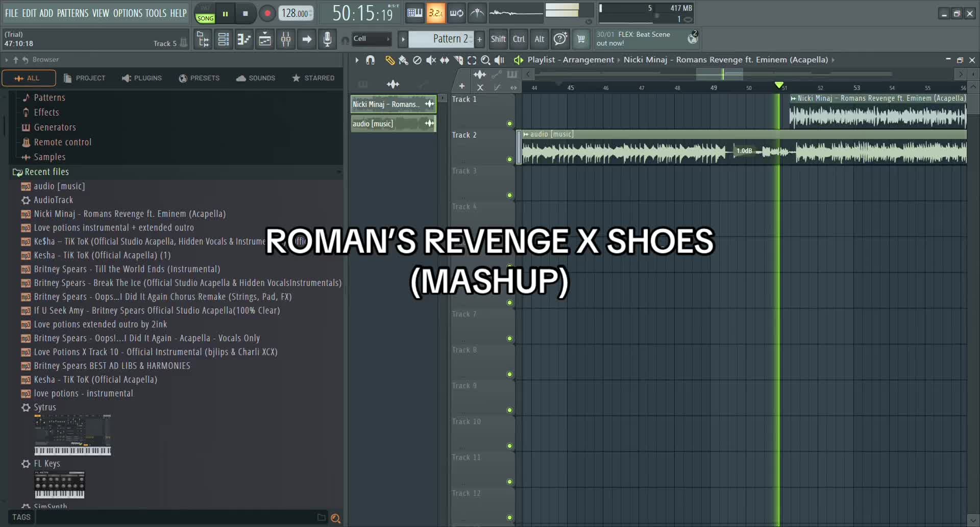Open the ADD menu

coord(46,13)
